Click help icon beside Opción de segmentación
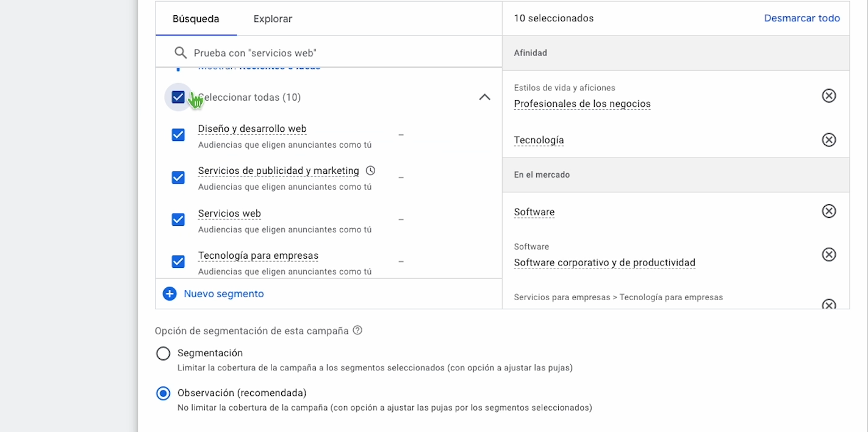Screen dimensions: 868x432 (357, 331)
